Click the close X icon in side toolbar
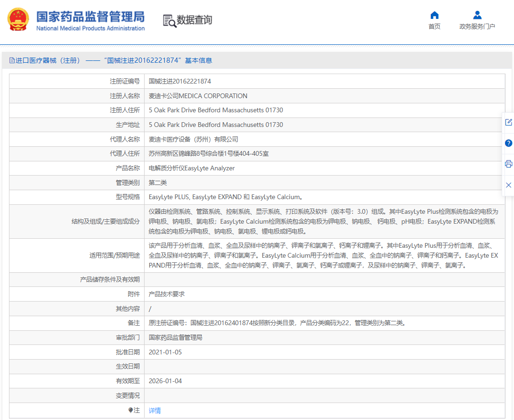This screenshot has width=514, height=420. [x=508, y=185]
